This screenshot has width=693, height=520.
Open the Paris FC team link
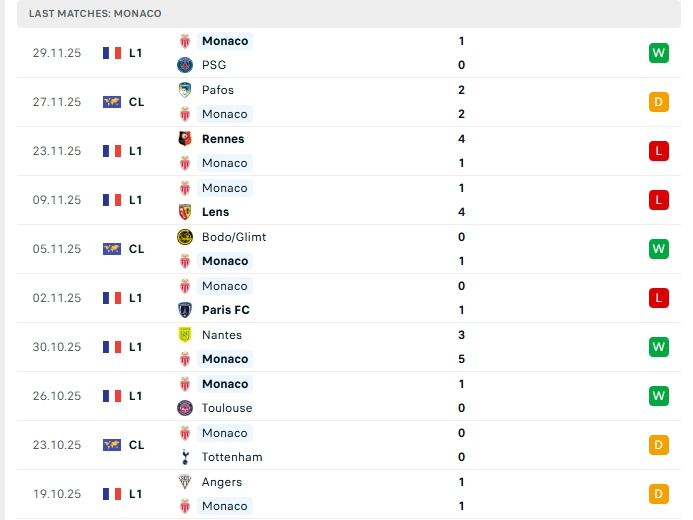(x=225, y=310)
